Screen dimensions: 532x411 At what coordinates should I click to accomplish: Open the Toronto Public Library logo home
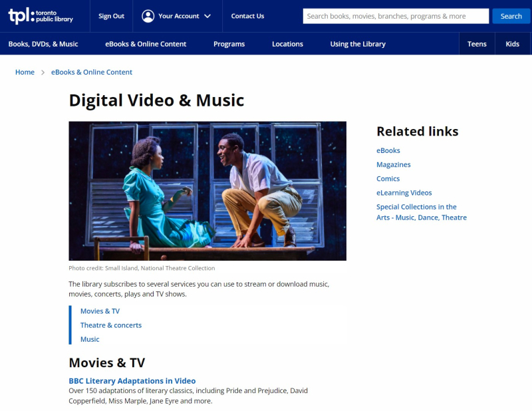[x=41, y=16]
